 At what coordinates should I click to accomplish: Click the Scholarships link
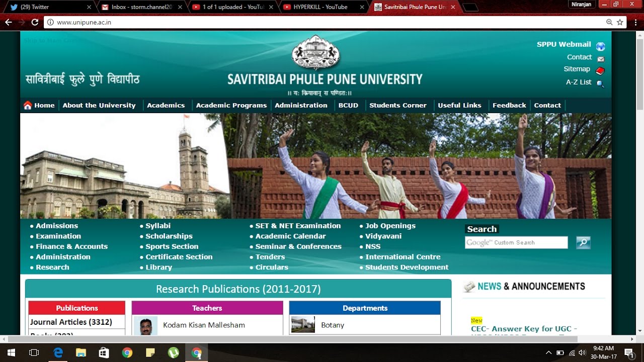[x=169, y=236]
